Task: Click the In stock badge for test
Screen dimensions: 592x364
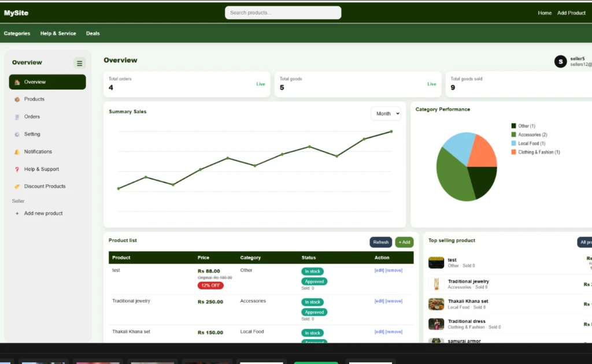Action: click(312, 271)
